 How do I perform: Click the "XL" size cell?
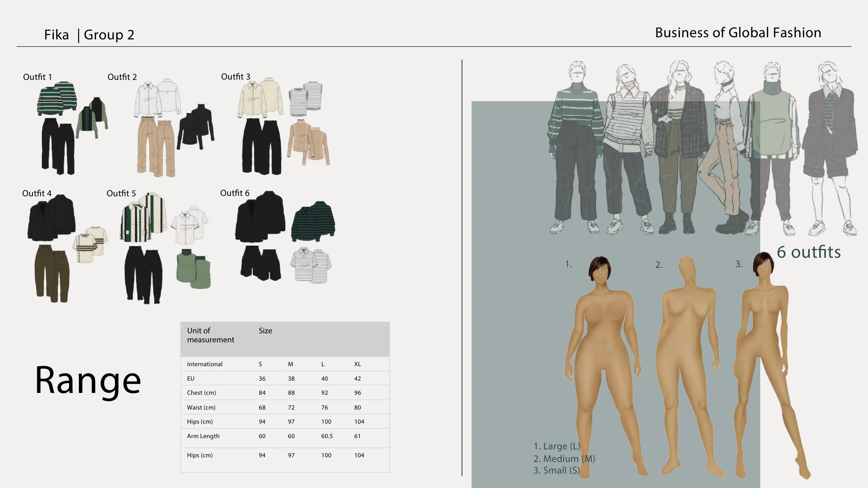pyautogui.click(x=357, y=364)
